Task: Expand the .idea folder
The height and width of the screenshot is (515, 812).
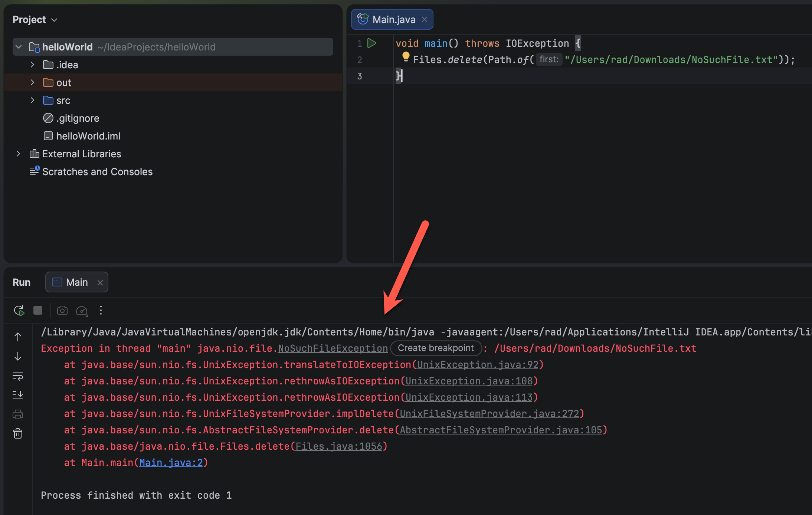Action: [32, 65]
